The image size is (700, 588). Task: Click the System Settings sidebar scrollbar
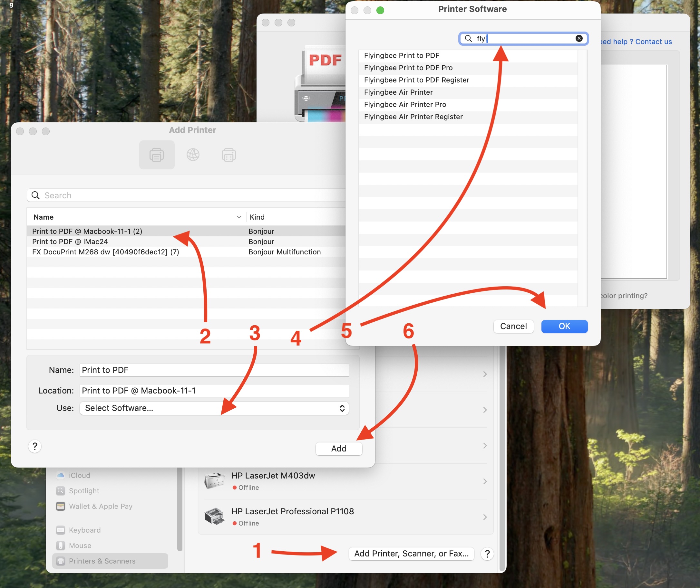tap(180, 509)
